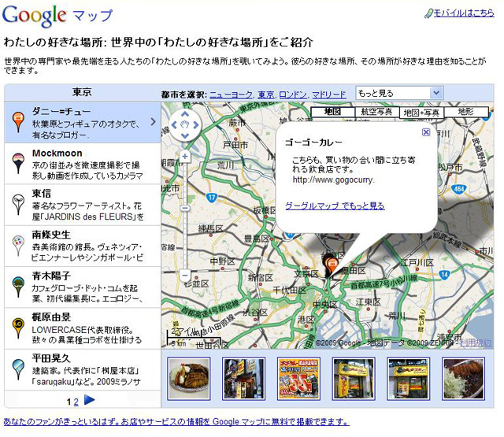Open the cabbage and cutlet thumbnail
This screenshot has width=504, height=437.
[x=463, y=379]
